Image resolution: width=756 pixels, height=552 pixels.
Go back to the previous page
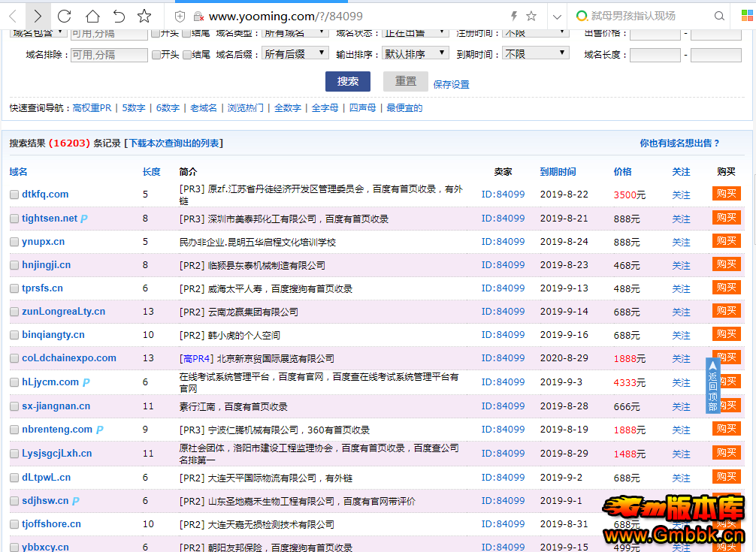(13, 17)
